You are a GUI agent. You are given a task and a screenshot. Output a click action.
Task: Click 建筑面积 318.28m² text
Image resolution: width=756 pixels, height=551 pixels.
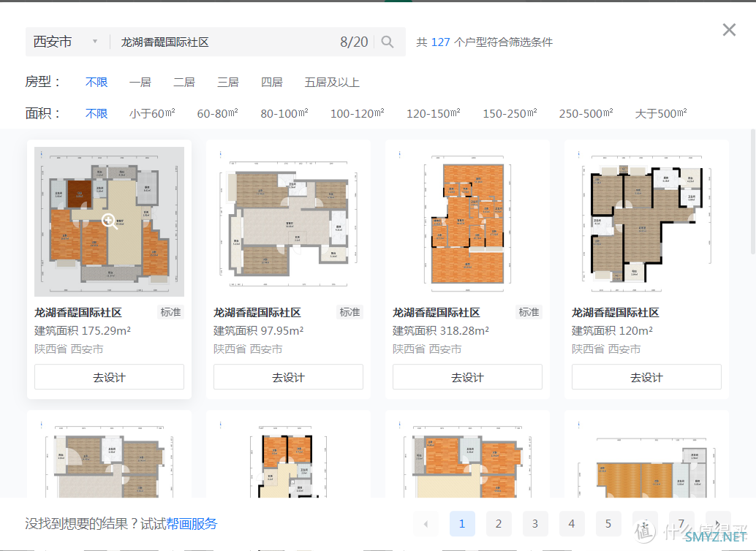441,331
